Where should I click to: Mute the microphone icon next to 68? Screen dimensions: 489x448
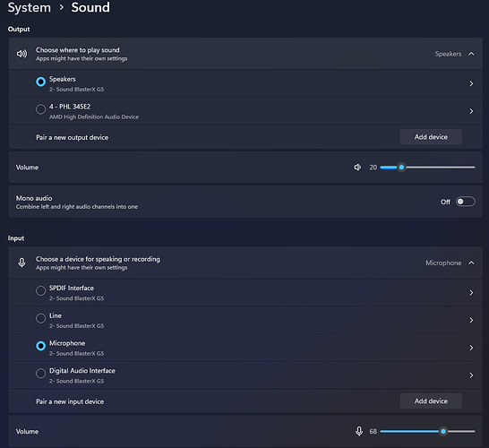coord(359,431)
